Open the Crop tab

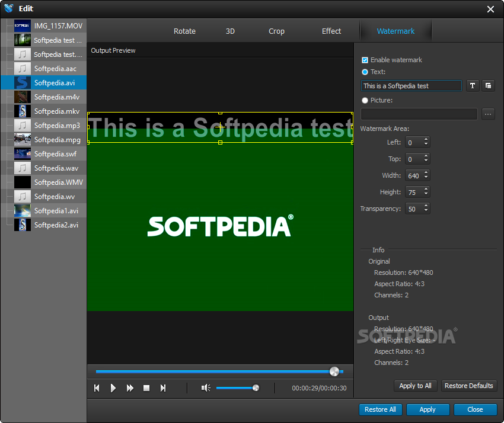tap(276, 31)
